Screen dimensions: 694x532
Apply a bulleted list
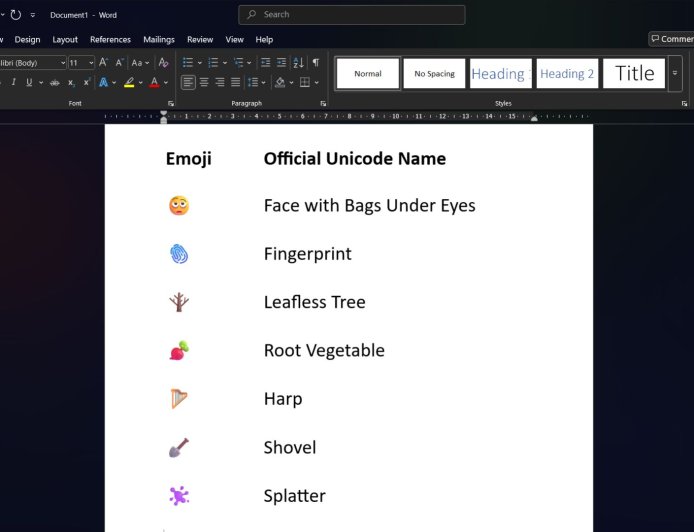tap(187, 62)
